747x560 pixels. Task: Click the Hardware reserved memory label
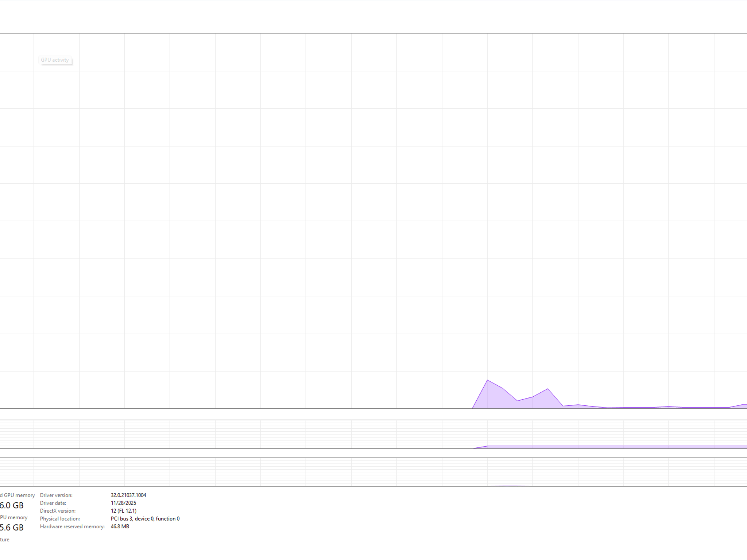(72, 526)
